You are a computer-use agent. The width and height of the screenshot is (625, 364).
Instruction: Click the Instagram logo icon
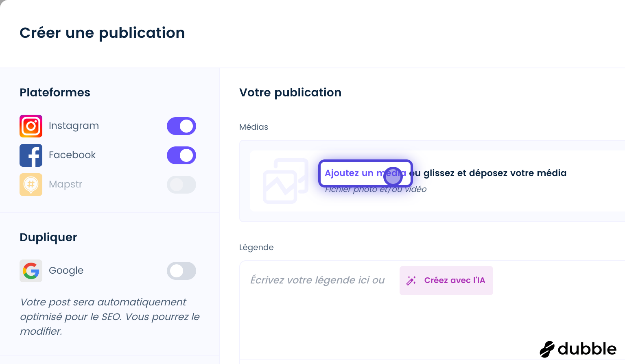click(x=31, y=126)
